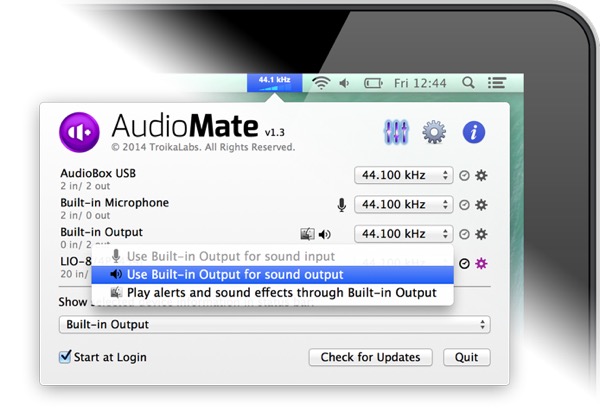Click the Built-in Microphone device name

coord(114,202)
